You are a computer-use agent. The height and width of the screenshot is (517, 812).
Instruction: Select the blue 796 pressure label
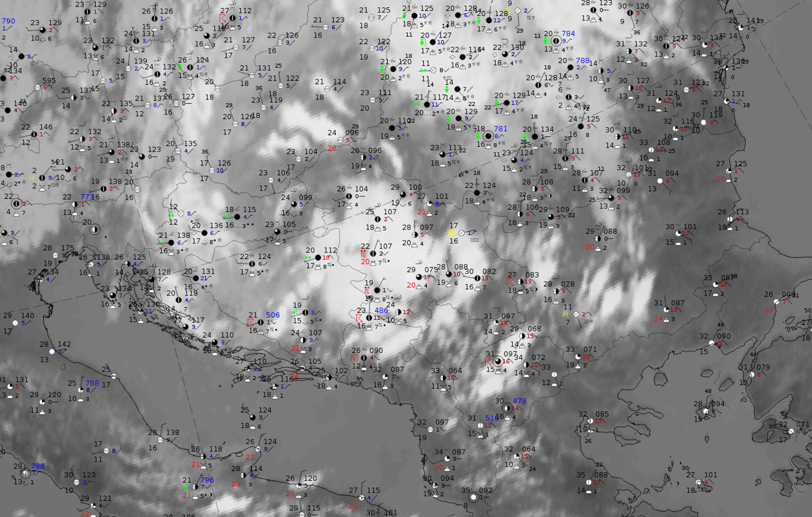(x=206, y=480)
